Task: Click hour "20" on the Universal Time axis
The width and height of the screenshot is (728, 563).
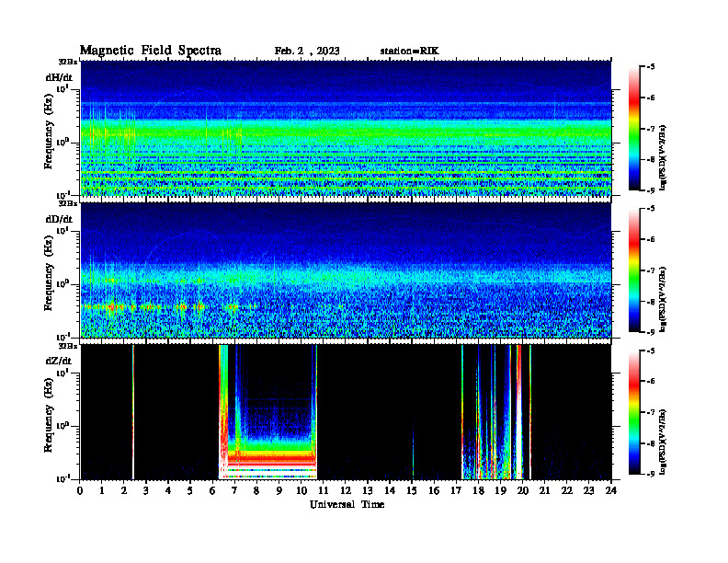Action: (522, 490)
